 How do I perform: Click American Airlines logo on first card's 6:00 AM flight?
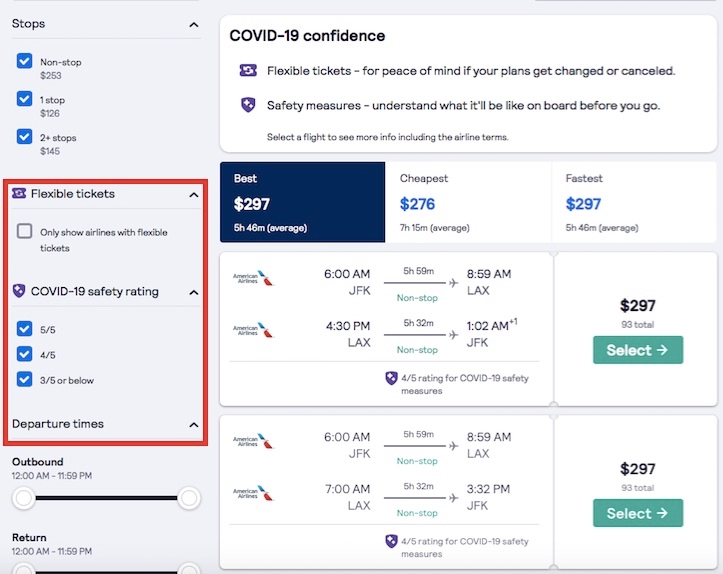[x=253, y=278]
